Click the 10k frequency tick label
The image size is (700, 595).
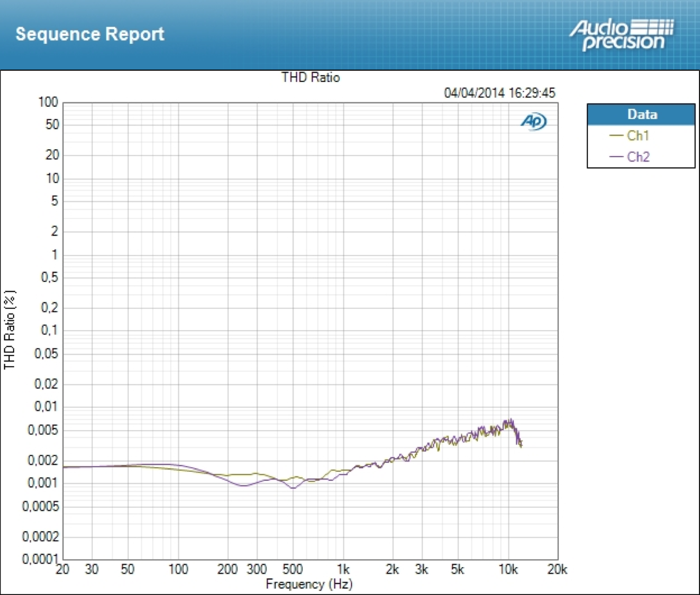[508, 570]
